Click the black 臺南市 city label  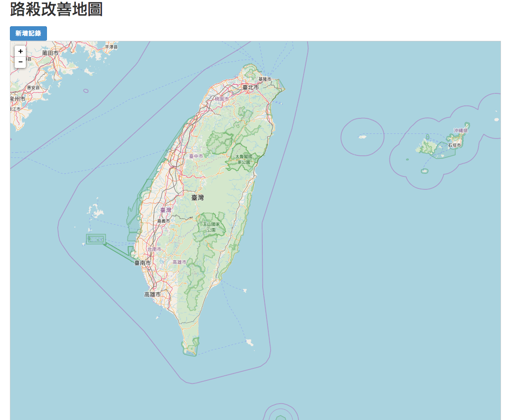point(143,262)
